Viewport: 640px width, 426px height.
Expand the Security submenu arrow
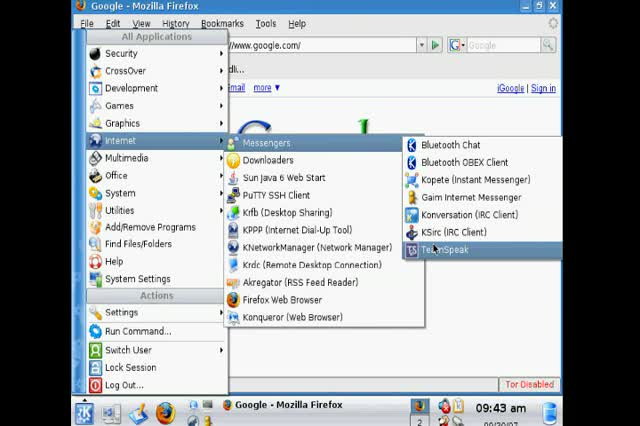[221, 53]
